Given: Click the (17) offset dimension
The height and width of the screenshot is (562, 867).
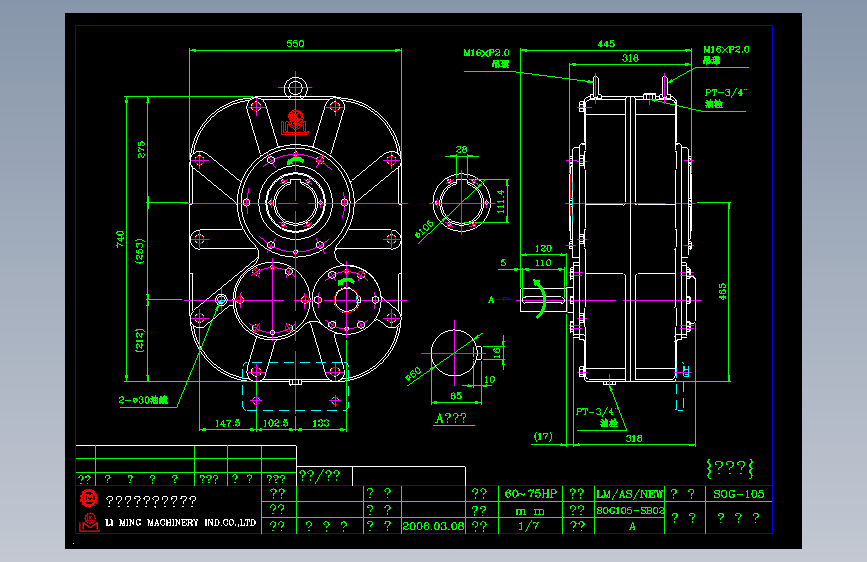Looking at the screenshot, I should [x=542, y=436].
